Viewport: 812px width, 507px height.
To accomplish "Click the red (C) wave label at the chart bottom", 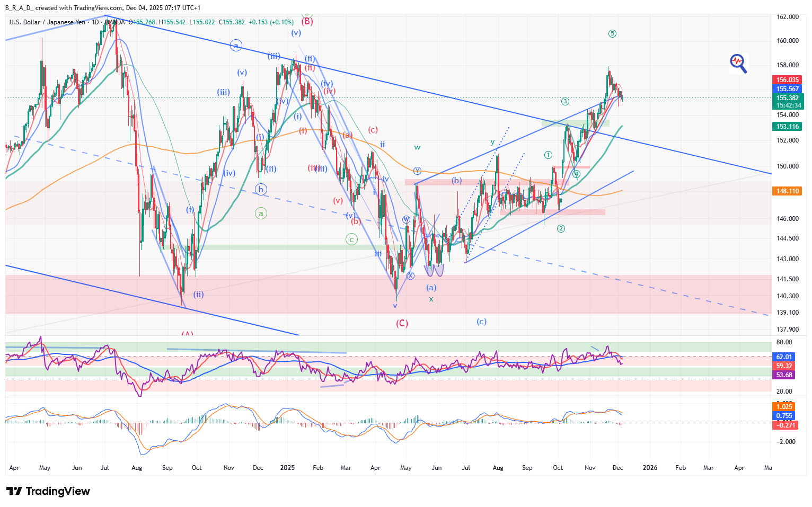I will pos(402,323).
